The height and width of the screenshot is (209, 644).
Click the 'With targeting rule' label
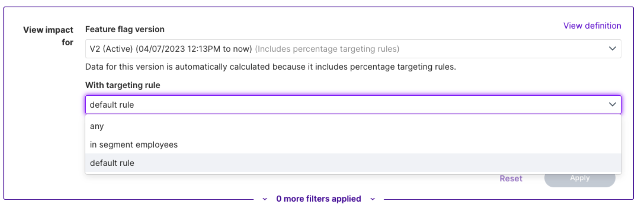pos(123,85)
